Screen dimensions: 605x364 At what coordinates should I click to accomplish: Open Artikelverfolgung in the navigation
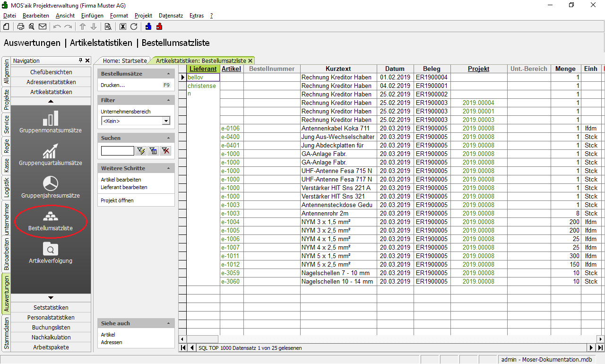pyautogui.click(x=51, y=252)
